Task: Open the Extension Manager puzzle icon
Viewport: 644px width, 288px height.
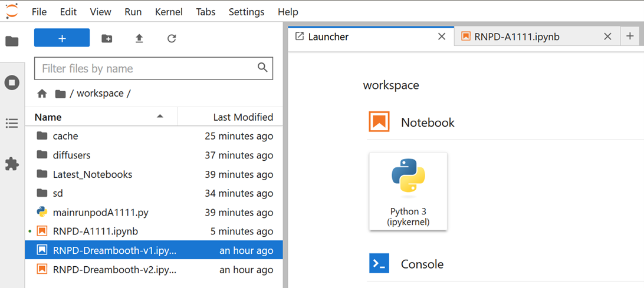Action: coord(12,164)
